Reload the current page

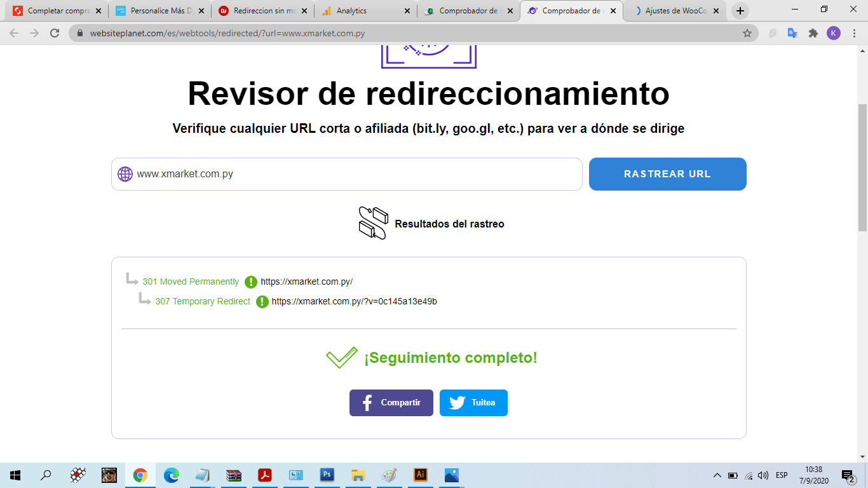pyautogui.click(x=55, y=33)
